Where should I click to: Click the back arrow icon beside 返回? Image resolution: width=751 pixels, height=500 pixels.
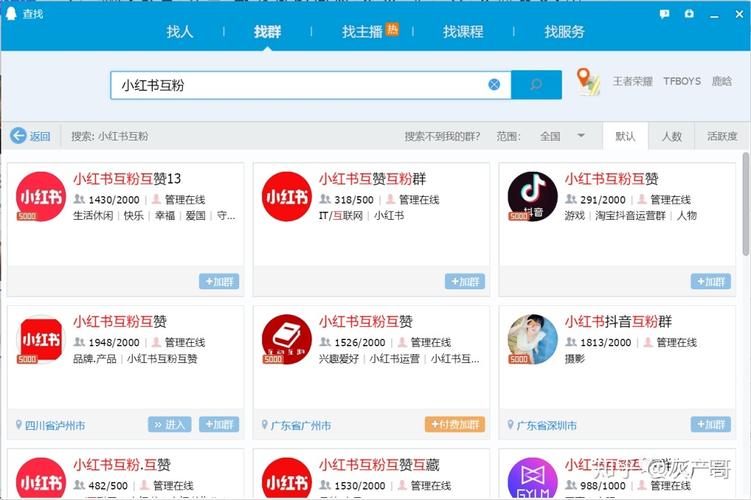point(18,136)
